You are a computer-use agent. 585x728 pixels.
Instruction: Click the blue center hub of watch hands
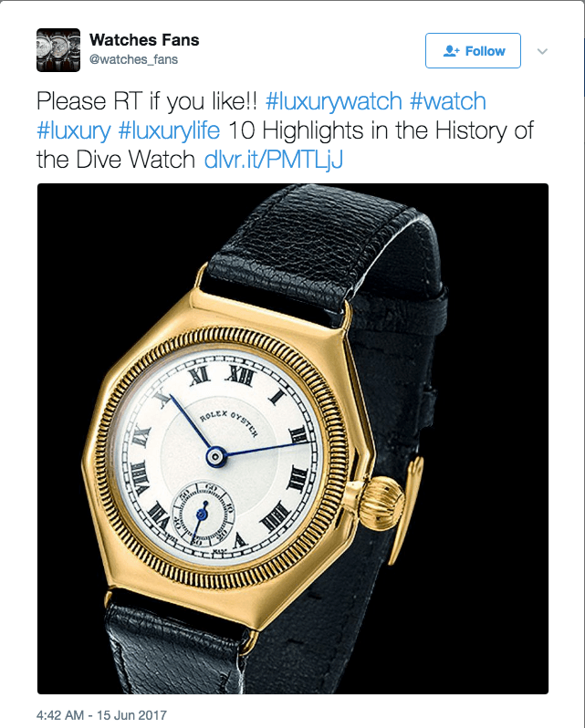[216, 457]
